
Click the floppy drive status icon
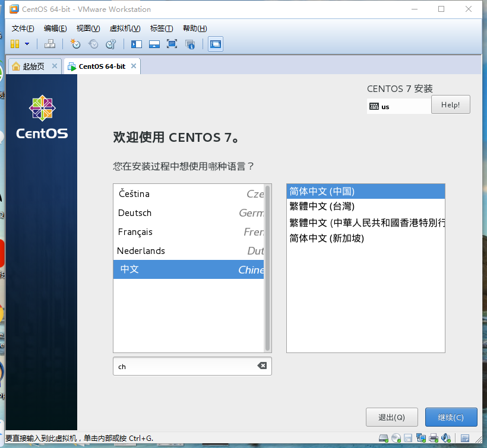pos(408,438)
